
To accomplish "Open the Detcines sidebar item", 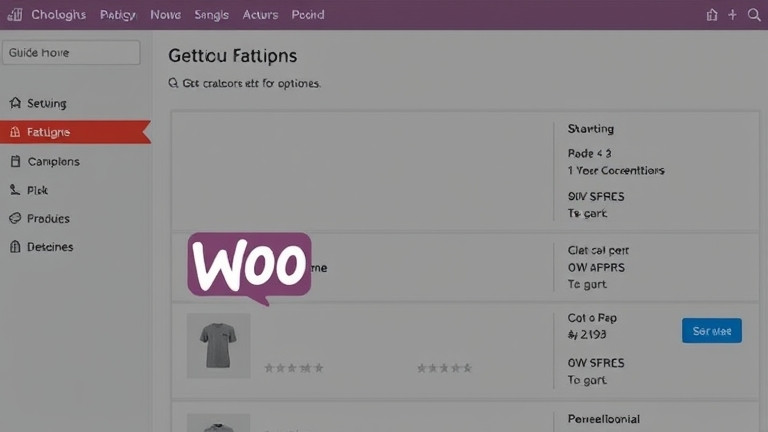I will click(x=50, y=247).
